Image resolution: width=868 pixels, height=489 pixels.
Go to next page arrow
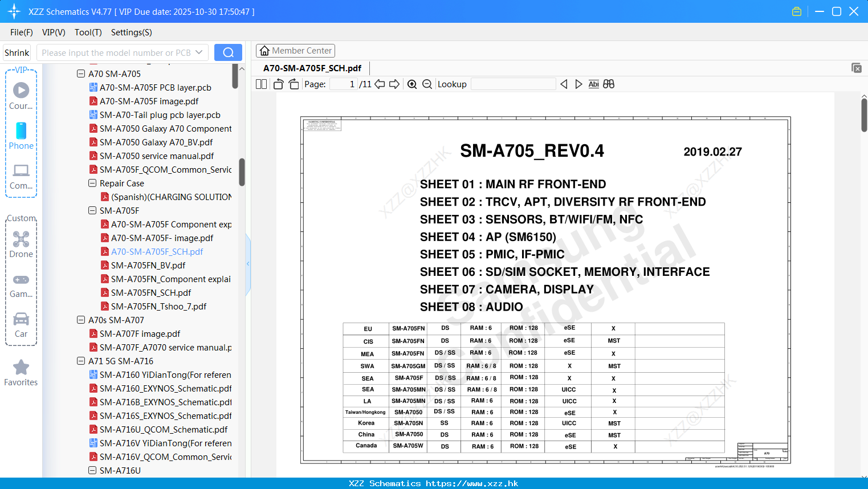(394, 84)
